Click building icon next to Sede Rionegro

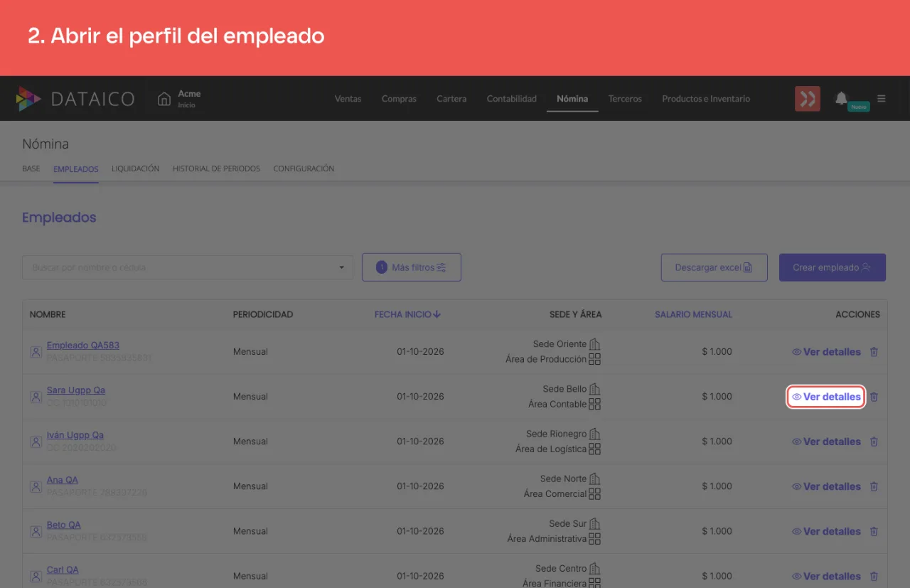click(595, 434)
